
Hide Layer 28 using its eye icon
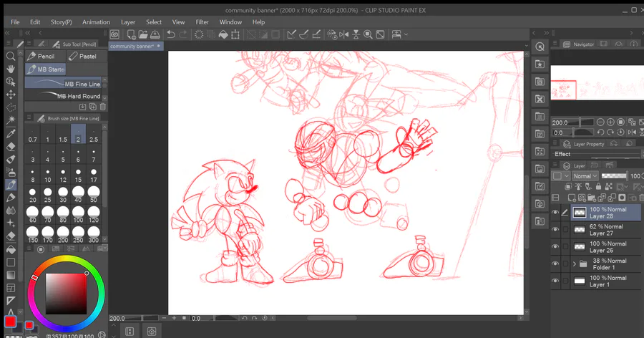(x=555, y=213)
